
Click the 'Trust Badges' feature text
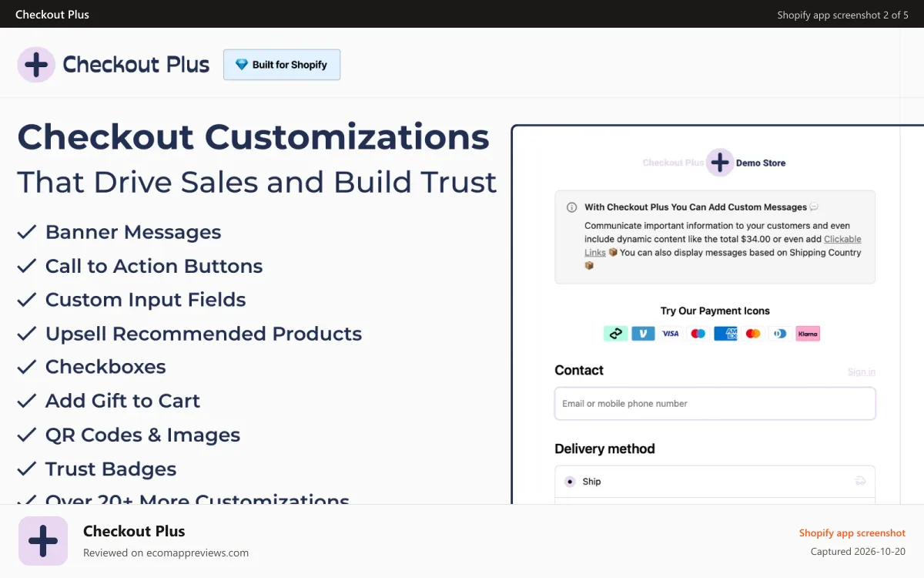111,469
